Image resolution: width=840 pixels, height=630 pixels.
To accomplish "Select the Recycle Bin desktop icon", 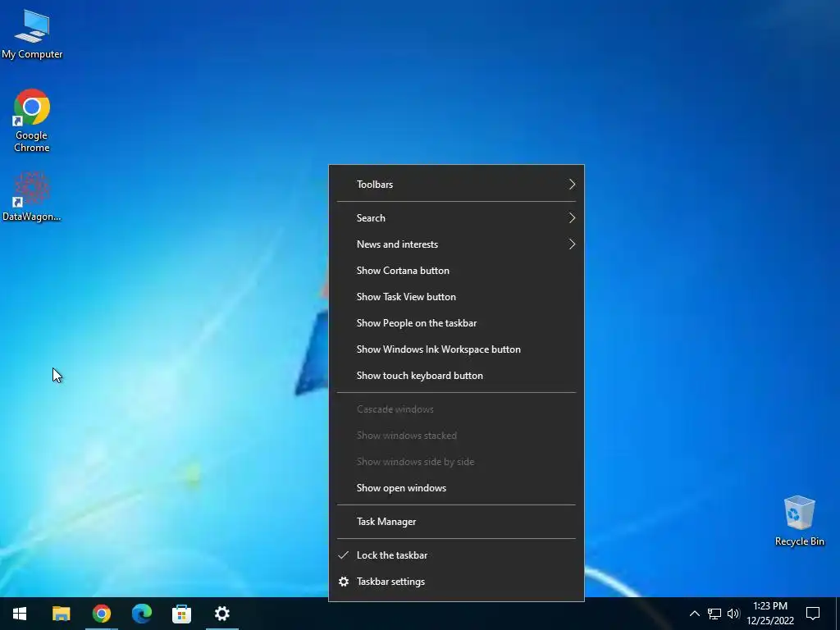I will coord(799,520).
